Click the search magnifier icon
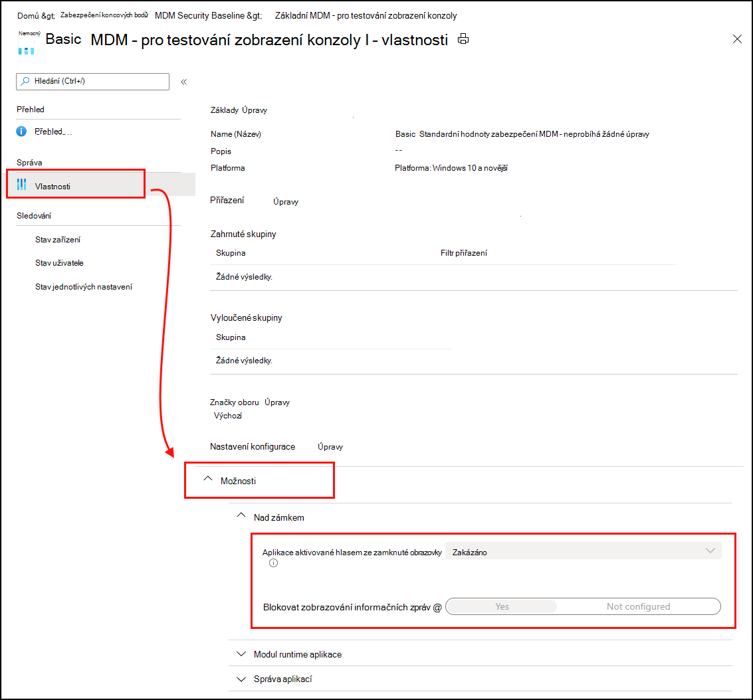Image resolution: width=753 pixels, height=700 pixels. point(25,81)
